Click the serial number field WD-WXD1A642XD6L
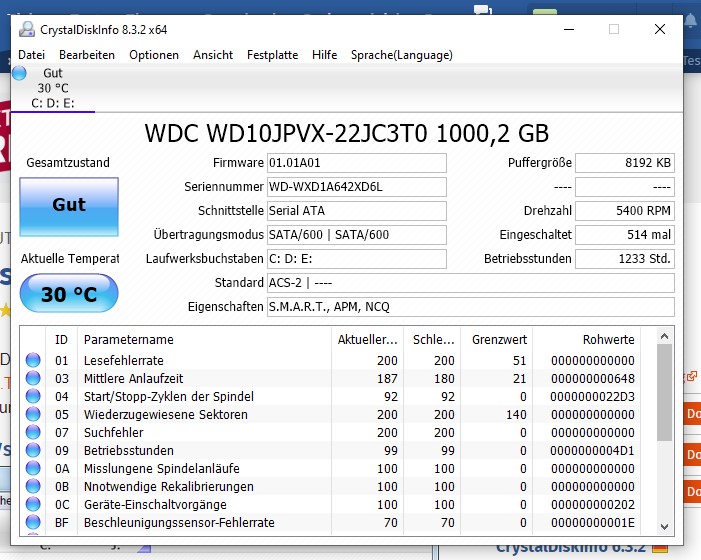This screenshot has height=560, width=701. pos(357,187)
